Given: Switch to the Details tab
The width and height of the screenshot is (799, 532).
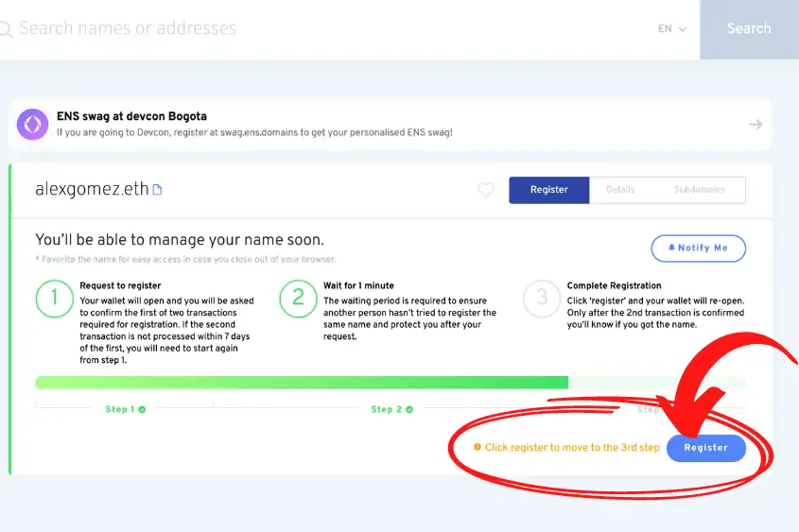Looking at the screenshot, I should 620,190.
